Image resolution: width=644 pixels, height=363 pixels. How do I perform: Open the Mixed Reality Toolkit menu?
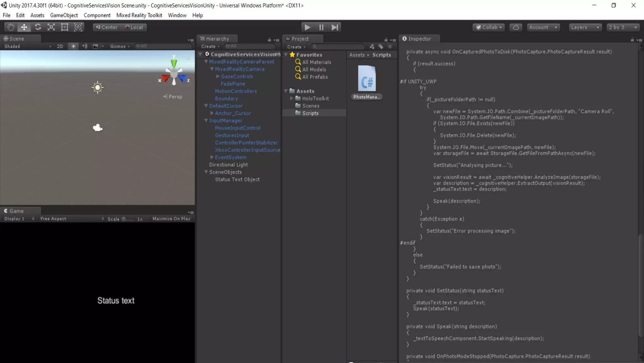pos(139,15)
